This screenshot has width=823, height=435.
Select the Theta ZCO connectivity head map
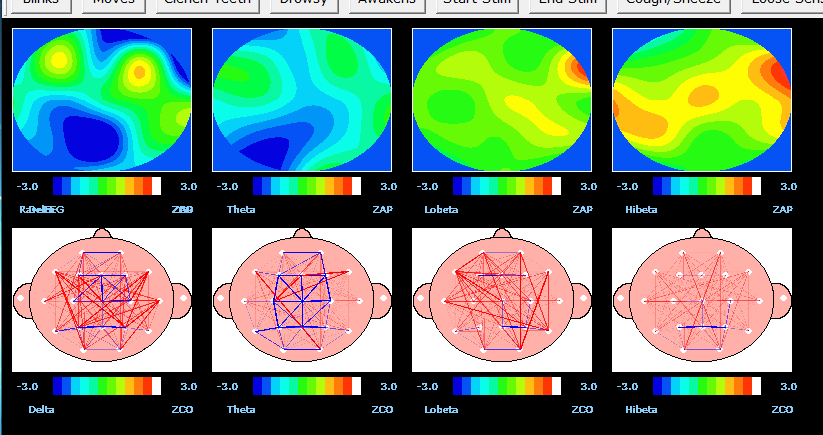[301, 298]
